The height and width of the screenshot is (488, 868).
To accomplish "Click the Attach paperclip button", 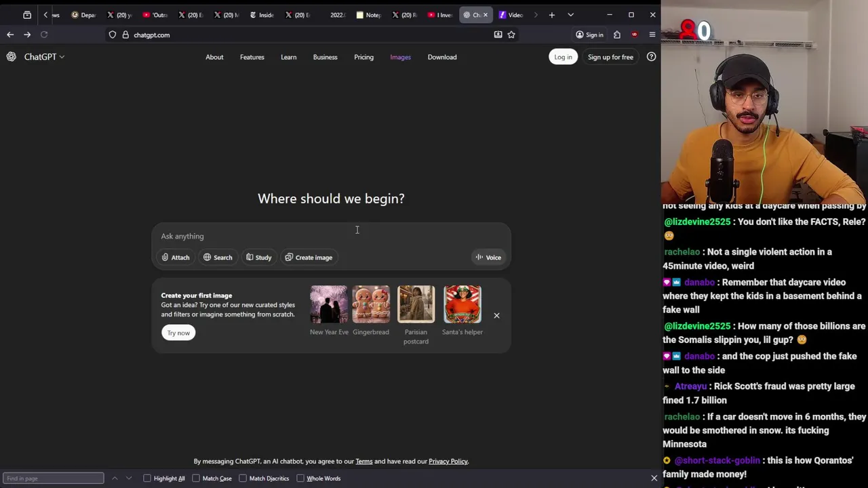I will point(176,258).
